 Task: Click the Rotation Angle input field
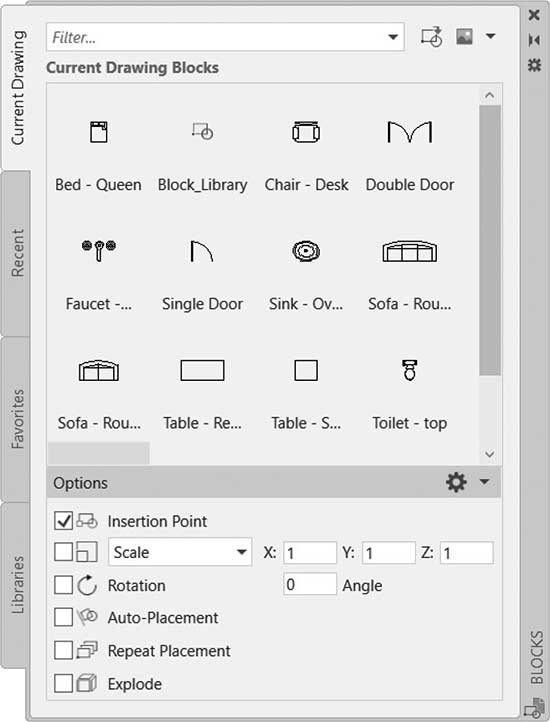310,584
